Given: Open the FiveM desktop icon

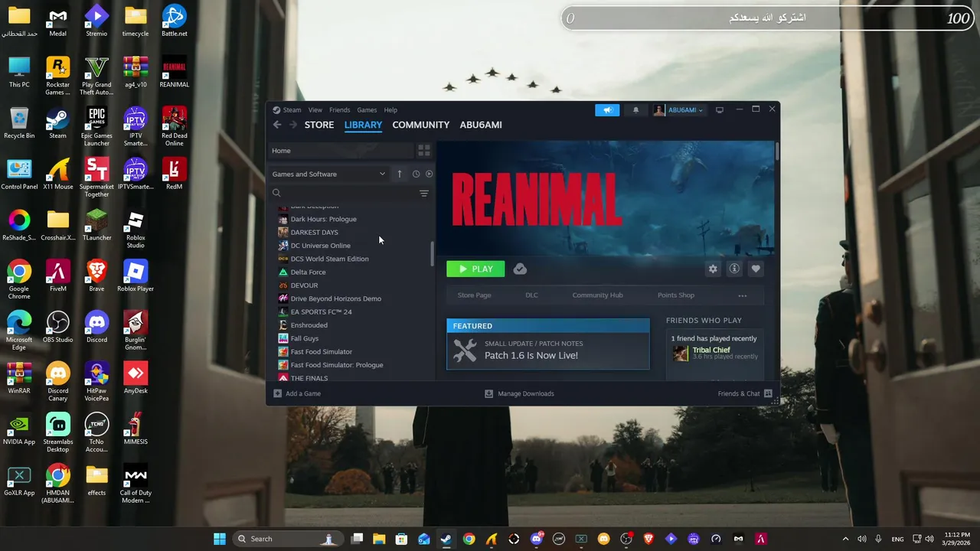Looking at the screenshot, I should (x=57, y=276).
